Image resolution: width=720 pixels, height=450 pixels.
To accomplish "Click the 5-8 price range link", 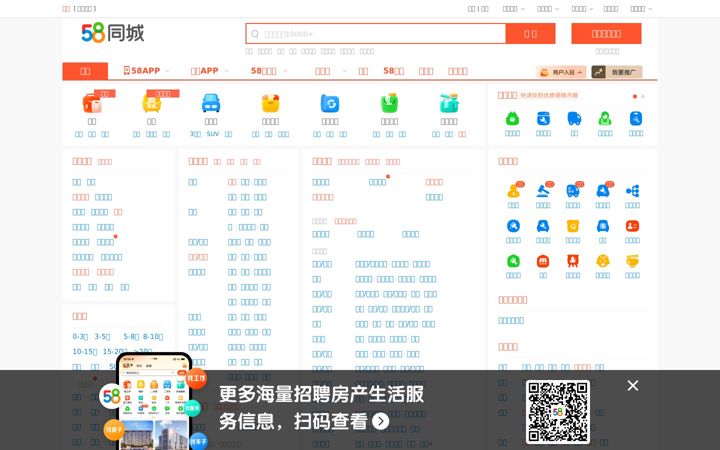I will (131, 337).
